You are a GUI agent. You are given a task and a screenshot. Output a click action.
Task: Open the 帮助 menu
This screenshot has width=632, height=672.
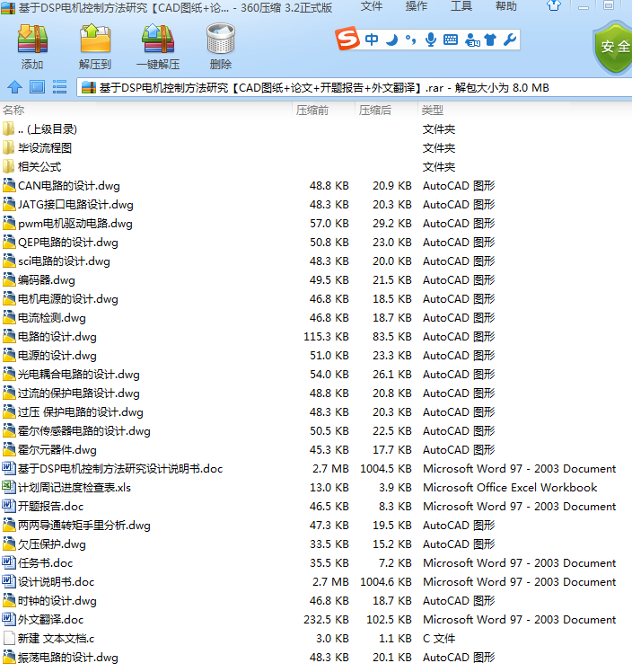506,6
